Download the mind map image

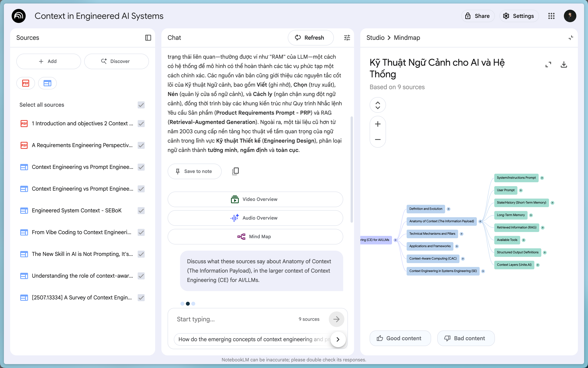click(564, 65)
